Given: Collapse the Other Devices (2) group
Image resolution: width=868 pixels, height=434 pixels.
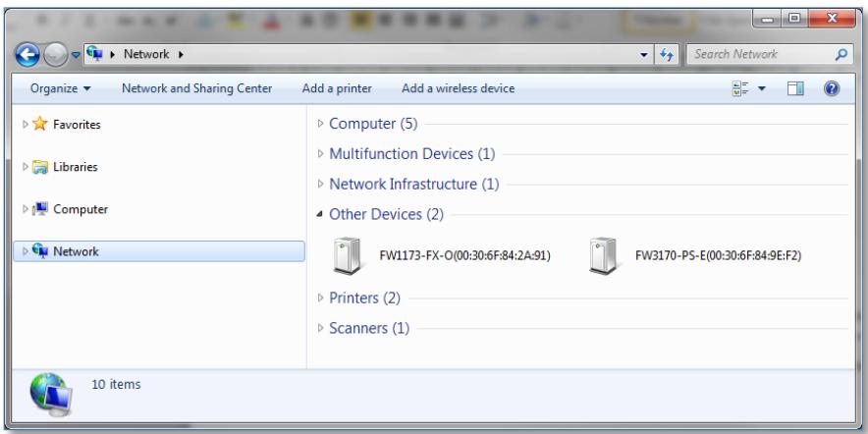Looking at the screenshot, I should pos(320,214).
